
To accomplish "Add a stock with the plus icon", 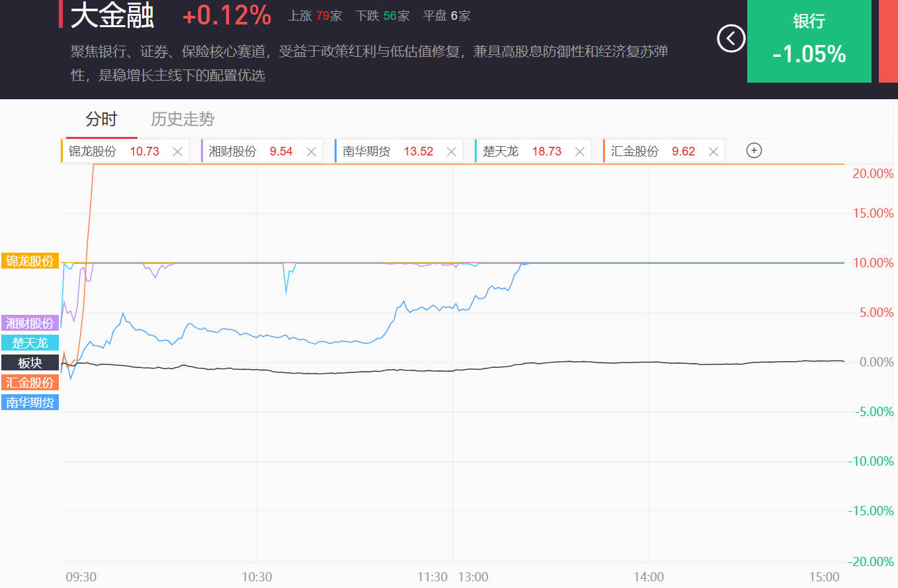I will coord(754,151).
